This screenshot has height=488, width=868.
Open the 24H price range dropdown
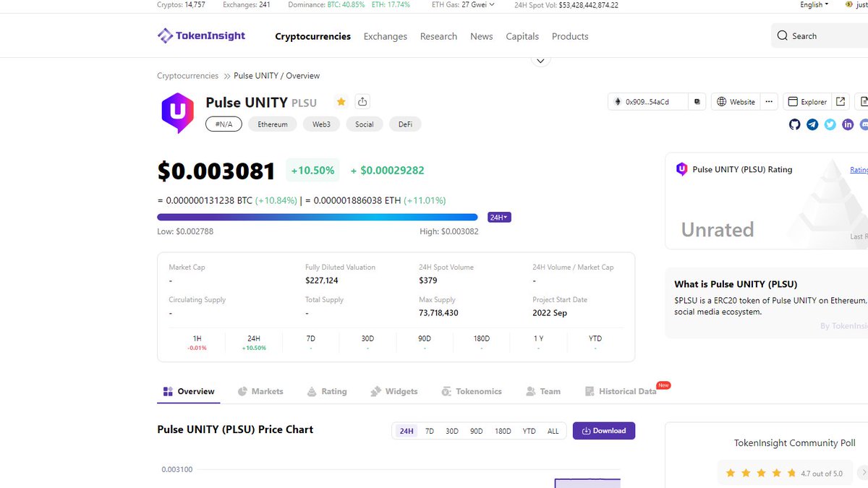point(499,217)
